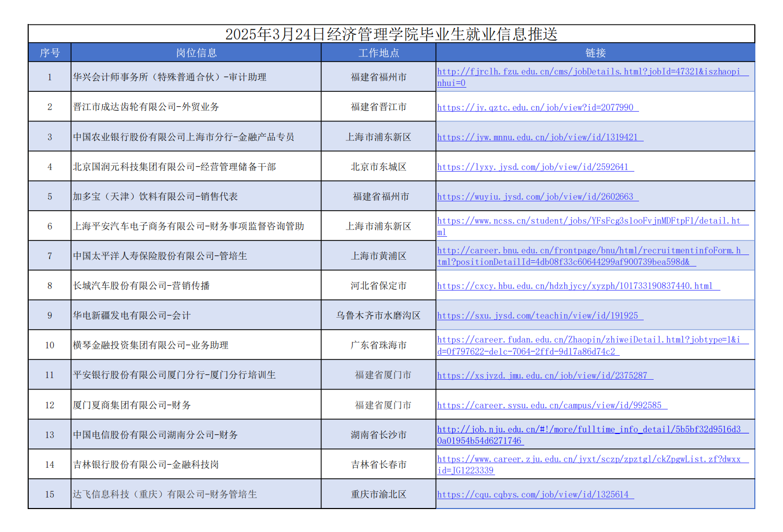The height and width of the screenshot is (532, 783).
Task: Click the career.bnu.edu.cn recruitment link
Action: coord(588,251)
